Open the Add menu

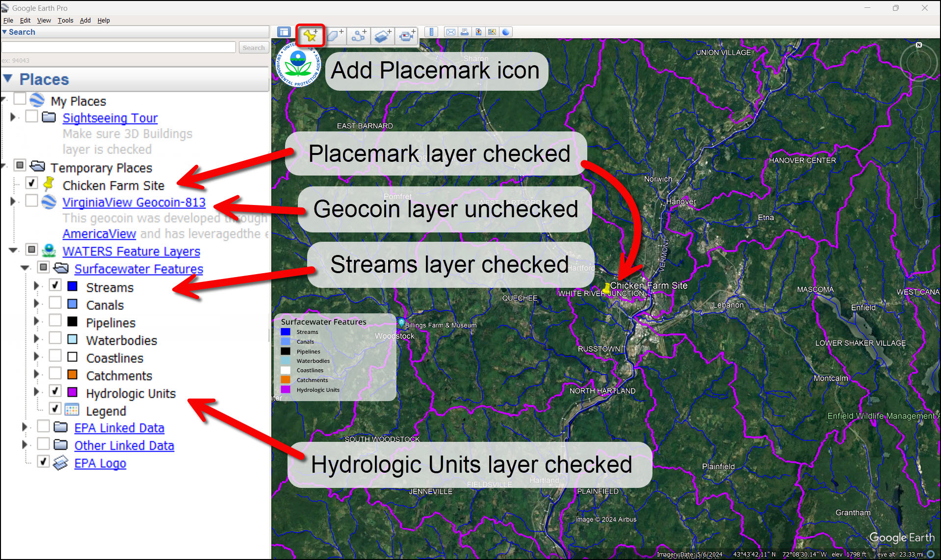pyautogui.click(x=85, y=20)
